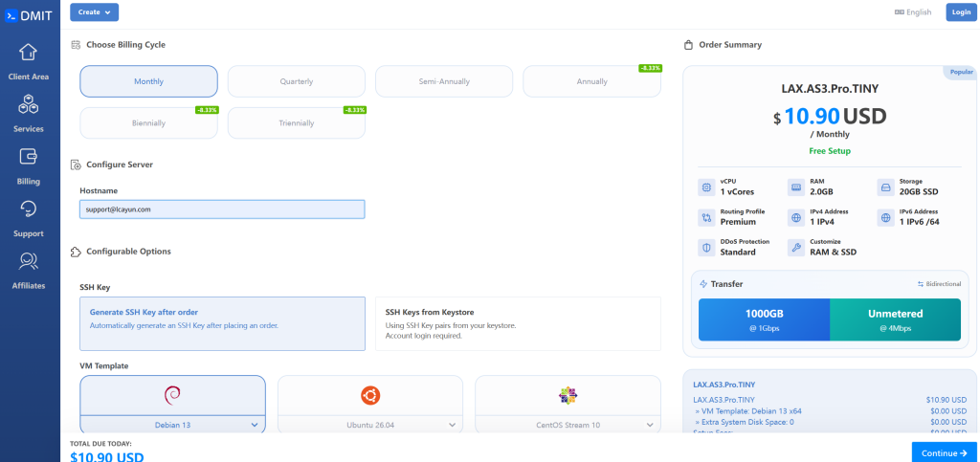Click the -8.33% badge on Annually
The height and width of the screenshot is (462, 980).
[650, 68]
